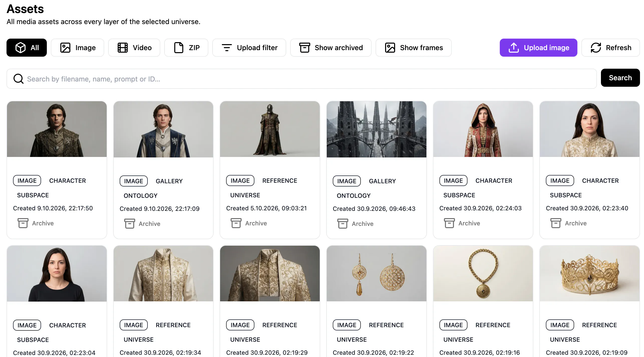The height and width of the screenshot is (357, 644).
Task: Click the archive box icon on Show archived
Action: pyautogui.click(x=305, y=48)
